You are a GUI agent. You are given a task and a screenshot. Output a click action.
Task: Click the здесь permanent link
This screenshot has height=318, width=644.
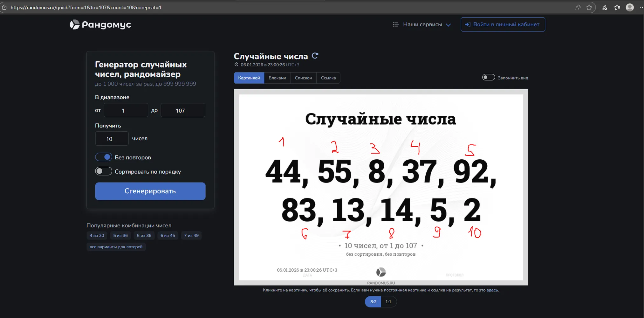coord(492,290)
